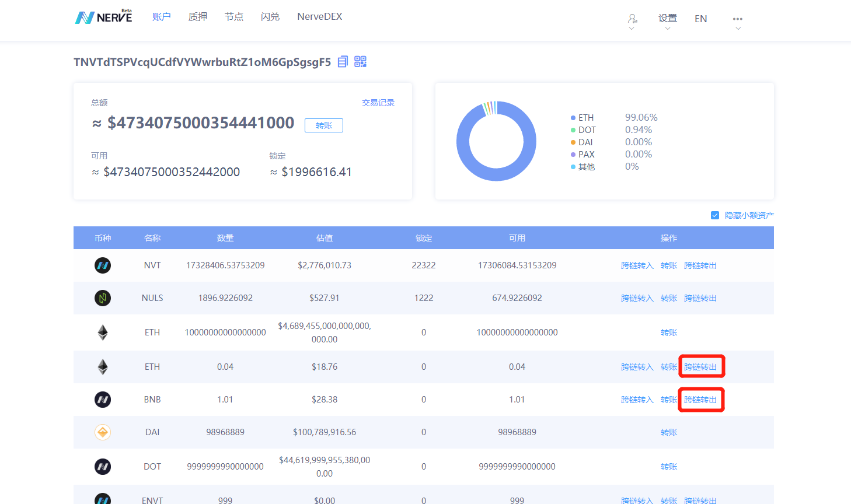Click the BNB token icon

point(103,400)
